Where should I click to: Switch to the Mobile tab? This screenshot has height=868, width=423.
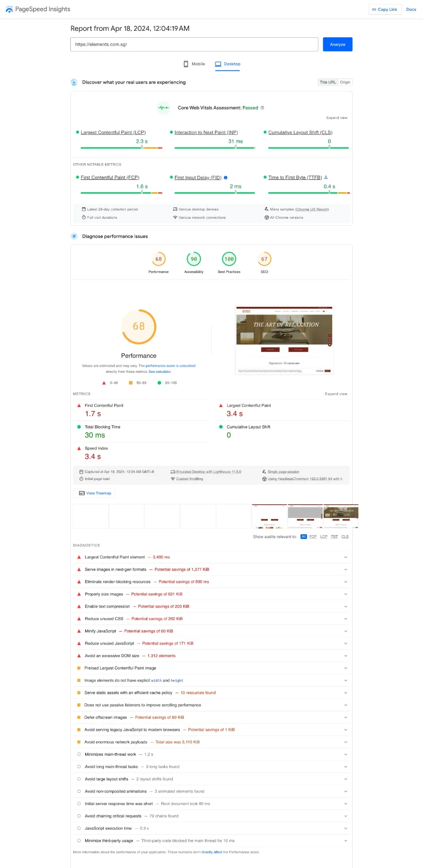(x=194, y=64)
